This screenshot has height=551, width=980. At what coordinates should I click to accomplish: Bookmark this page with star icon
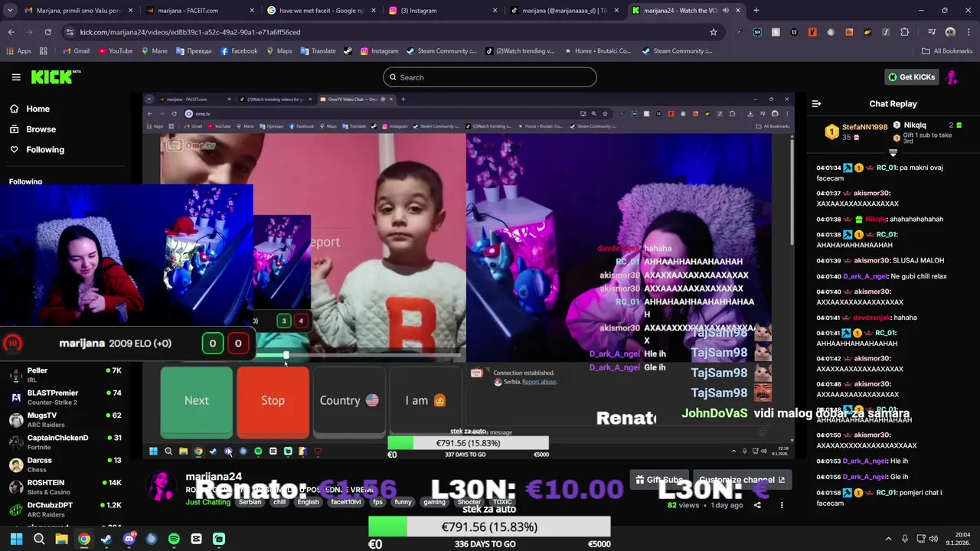click(714, 32)
